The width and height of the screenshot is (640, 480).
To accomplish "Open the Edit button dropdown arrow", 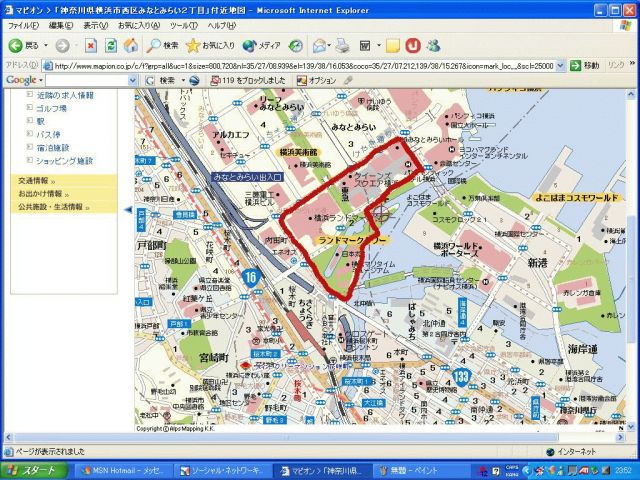I will coord(378,46).
